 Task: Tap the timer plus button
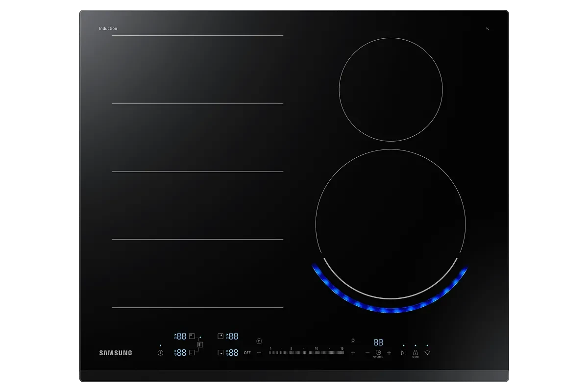point(389,353)
